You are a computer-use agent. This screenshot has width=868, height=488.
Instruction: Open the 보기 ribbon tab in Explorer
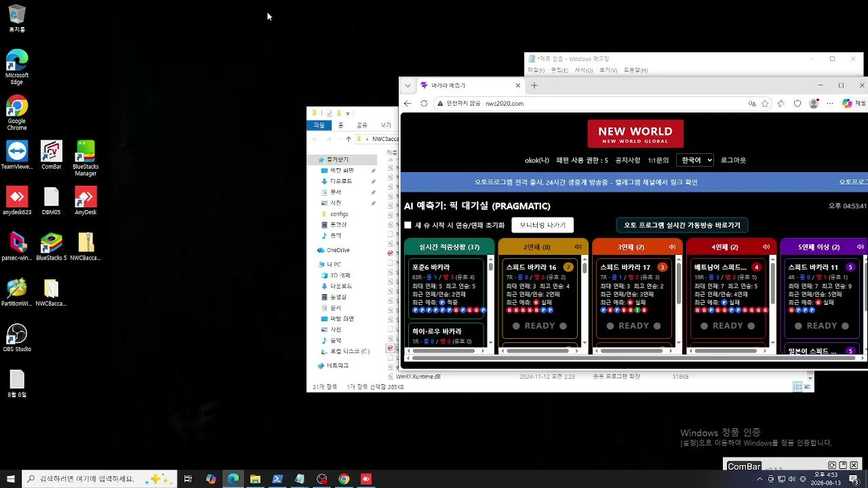coord(386,125)
